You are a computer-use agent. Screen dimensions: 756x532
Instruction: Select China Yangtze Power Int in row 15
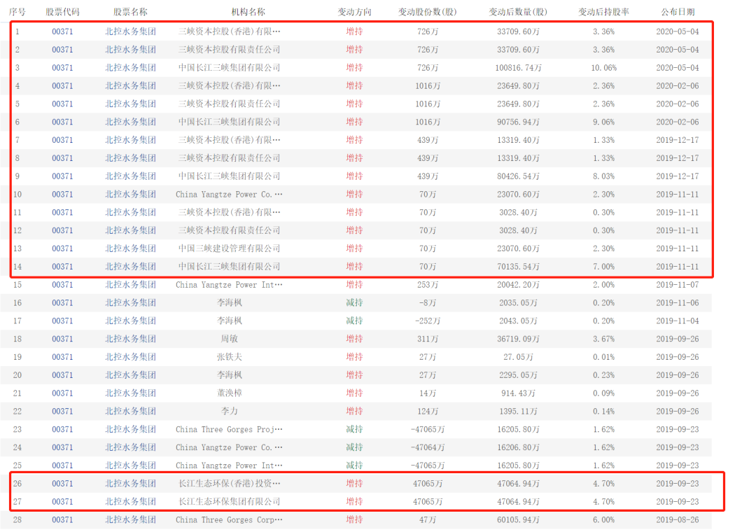(230, 285)
